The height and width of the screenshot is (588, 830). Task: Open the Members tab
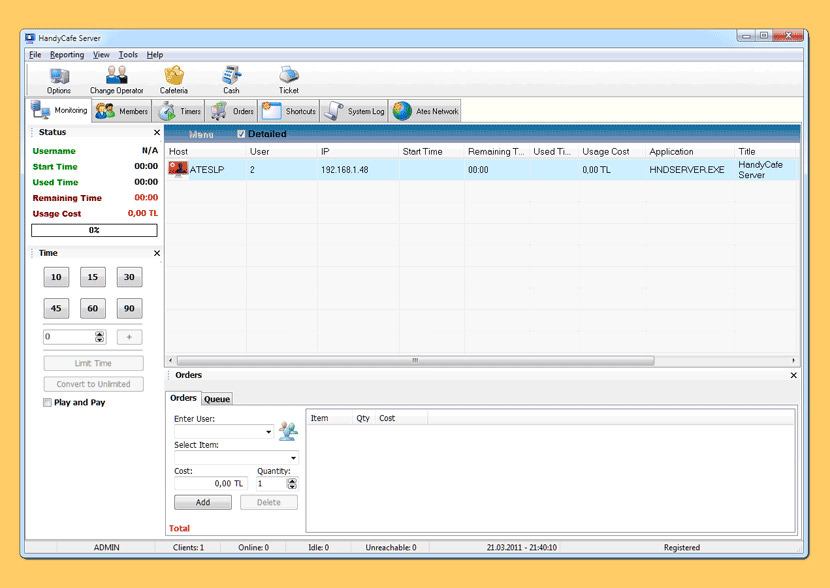click(x=122, y=111)
